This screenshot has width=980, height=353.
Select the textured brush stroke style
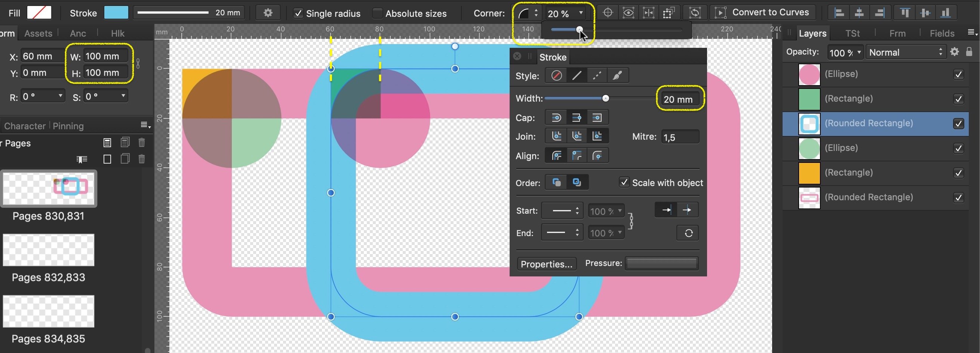(x=617, y=75)
